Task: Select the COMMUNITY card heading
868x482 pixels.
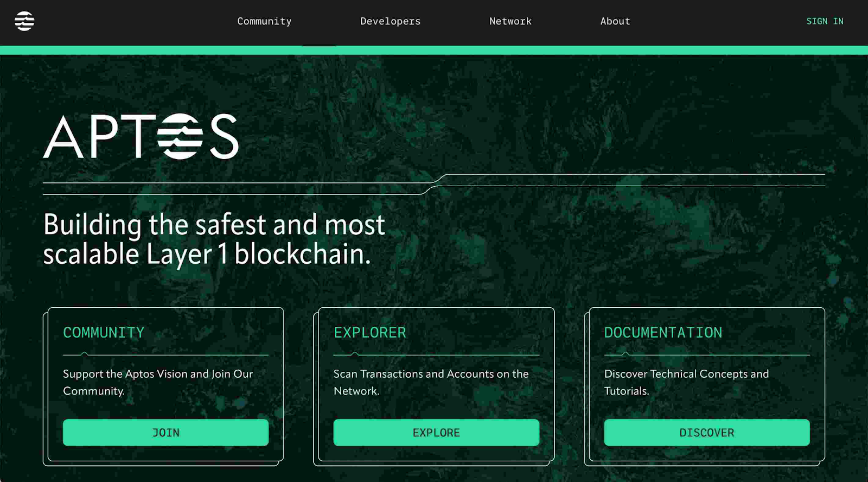Action: [104, 332]
